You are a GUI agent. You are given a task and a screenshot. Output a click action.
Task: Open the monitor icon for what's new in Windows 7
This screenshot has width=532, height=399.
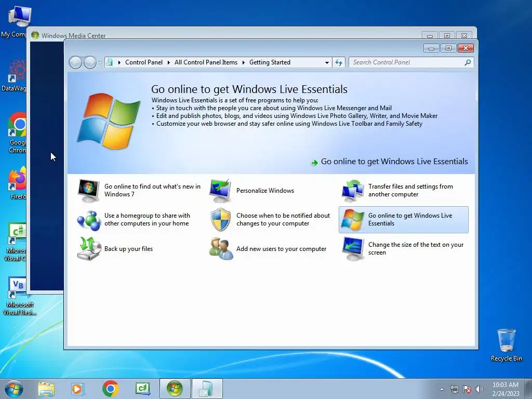(88, 191)
